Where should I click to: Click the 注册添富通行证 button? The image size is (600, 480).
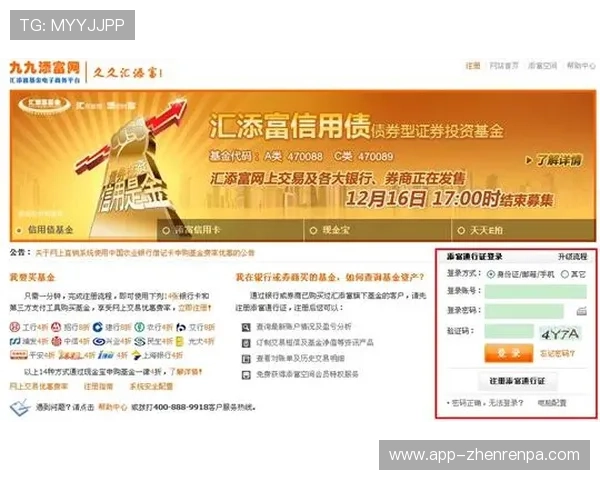(517, 381)
